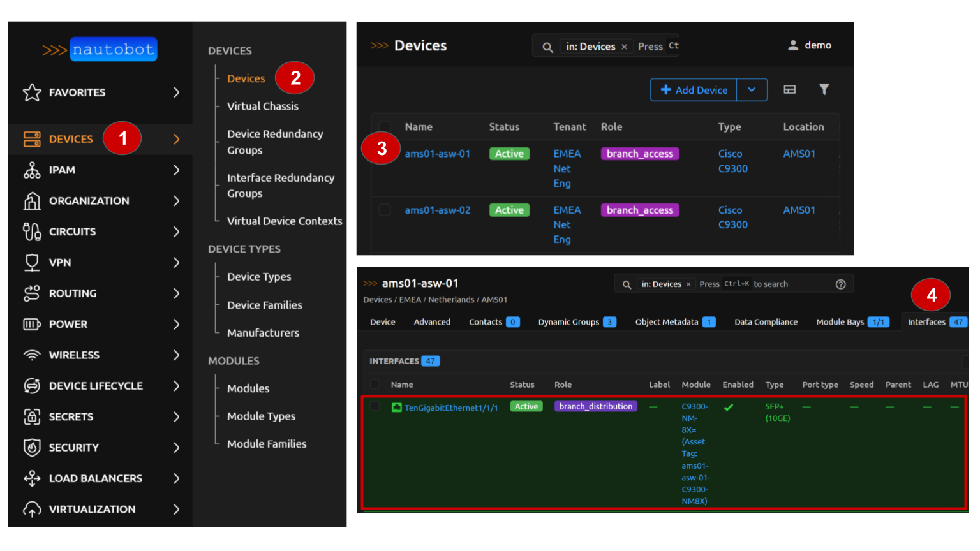Check the TenGigabitEthernet1/1/1 interface checkbox

point(375,406)
